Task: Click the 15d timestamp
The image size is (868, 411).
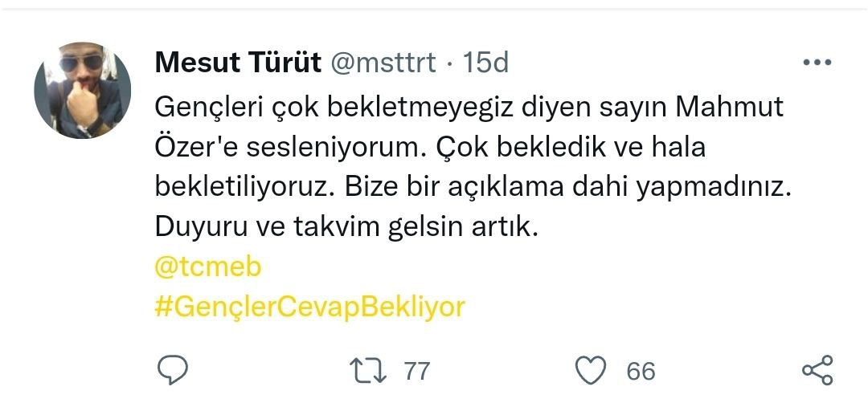Action: pos(486,63)
